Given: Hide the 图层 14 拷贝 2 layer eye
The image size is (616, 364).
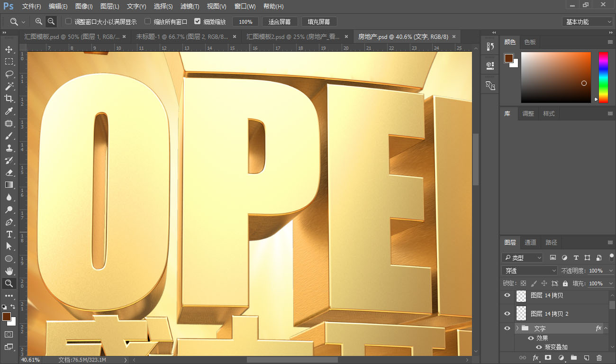Looking at the screenshot, I should click(507, 314).
